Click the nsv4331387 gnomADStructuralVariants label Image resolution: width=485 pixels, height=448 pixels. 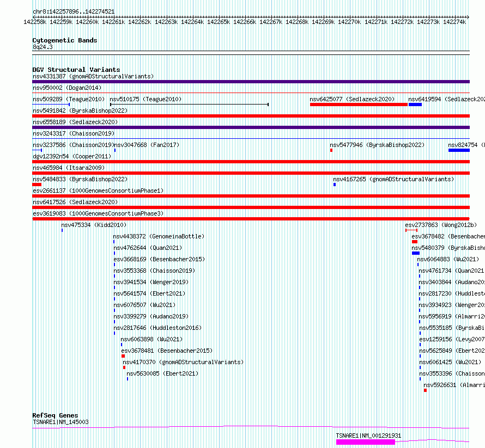click(x=93, y=76)
